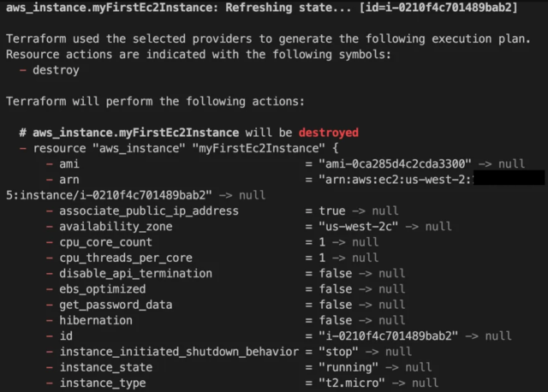Click the 'cpu_core_count' attribute name

(x=105, y=242)
